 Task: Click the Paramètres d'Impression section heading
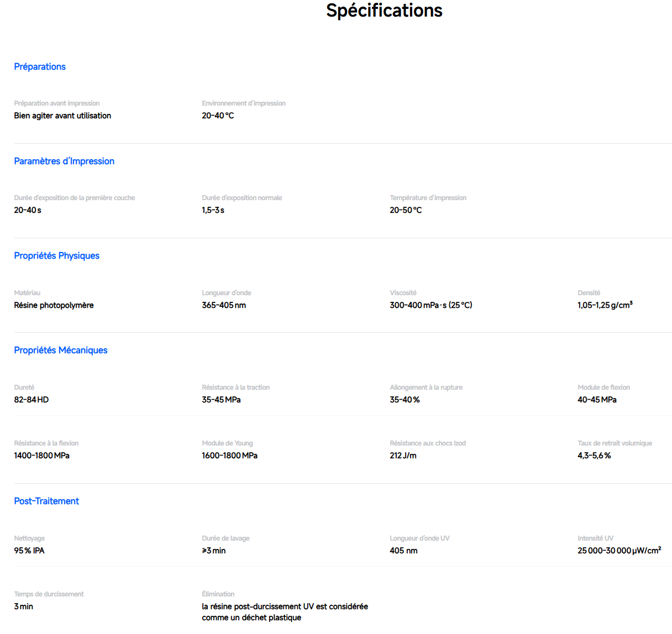(x=64, y=161)
